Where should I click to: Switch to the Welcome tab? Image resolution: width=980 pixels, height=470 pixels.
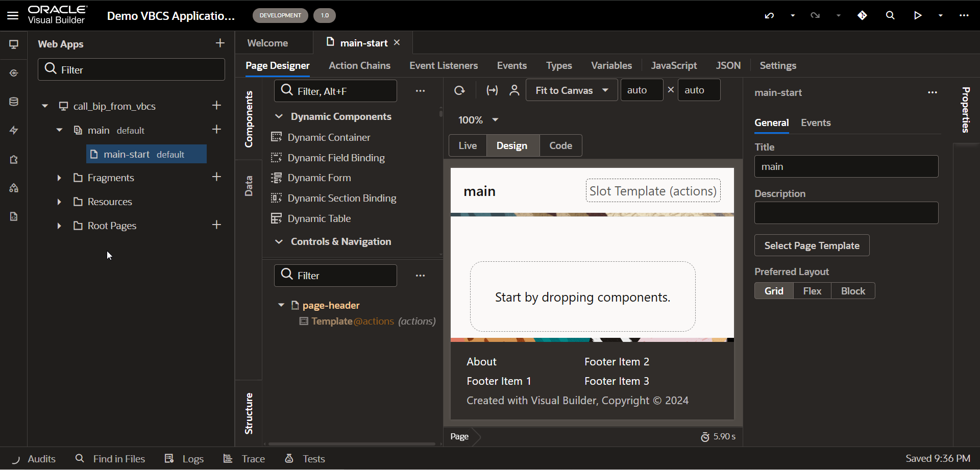(x=267, y=43)
